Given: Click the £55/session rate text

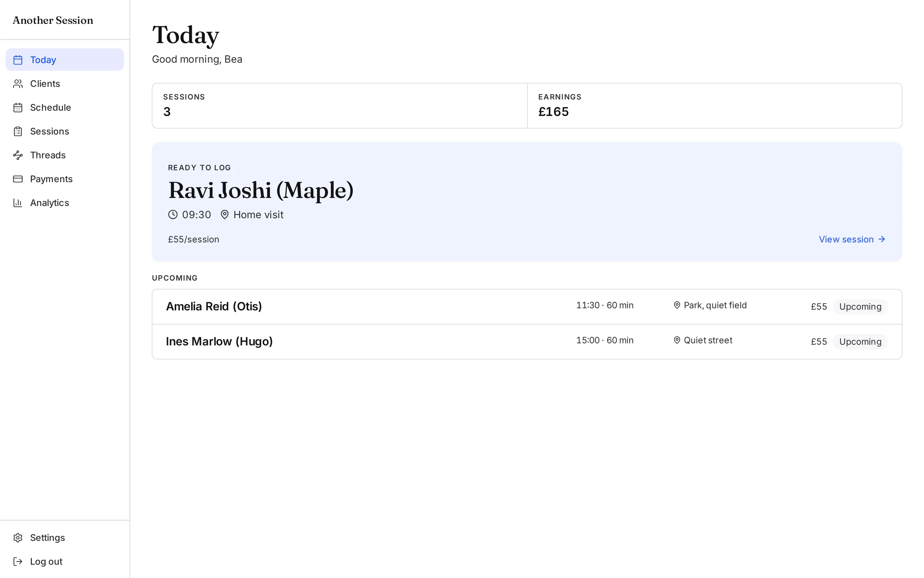Looking at the screenshot, I should click(x=194, y=239).
